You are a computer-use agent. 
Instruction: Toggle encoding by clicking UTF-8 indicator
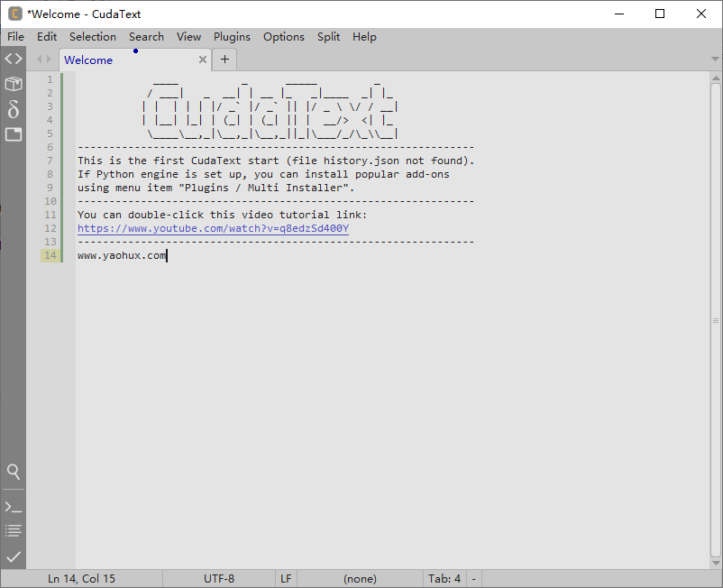pos(220,578)
